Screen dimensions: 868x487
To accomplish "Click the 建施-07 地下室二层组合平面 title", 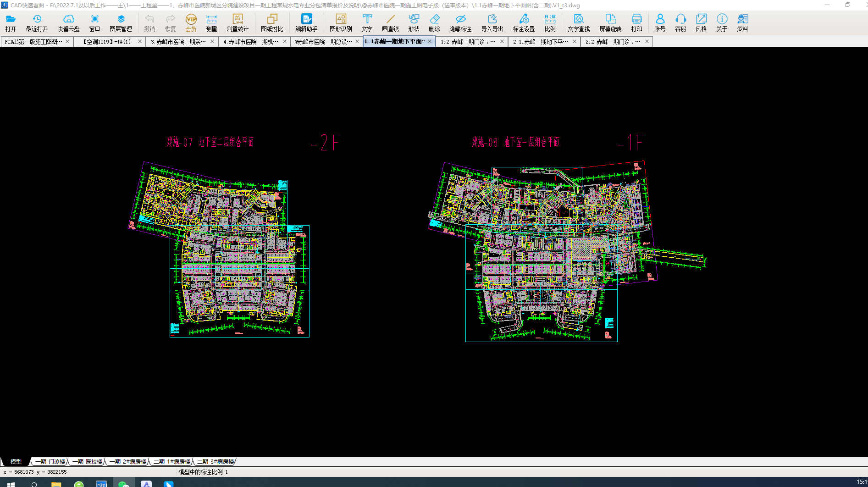I will [x=210, y=142].
